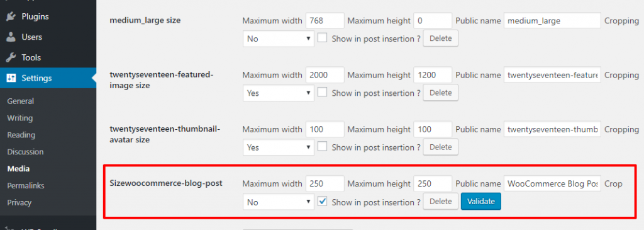Click the Settings sliders icon
The image size is (644, 230).
coord(11,78)
